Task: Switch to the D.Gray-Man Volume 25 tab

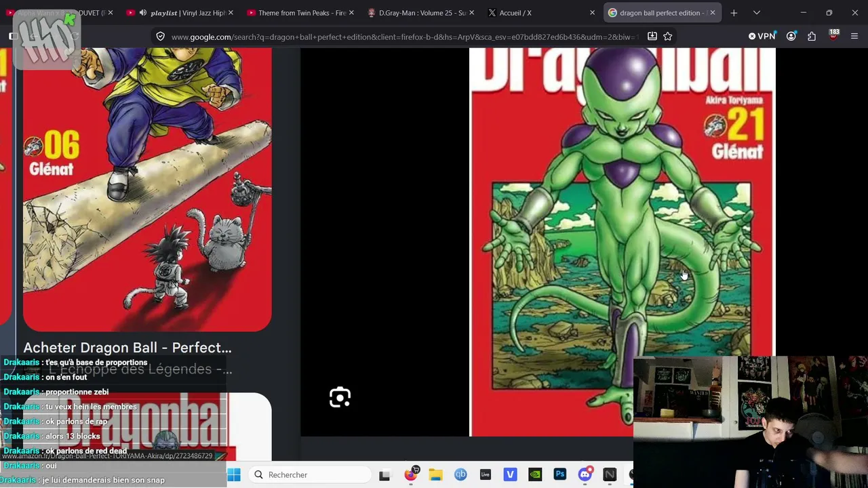Action: [x=420, y=13]
